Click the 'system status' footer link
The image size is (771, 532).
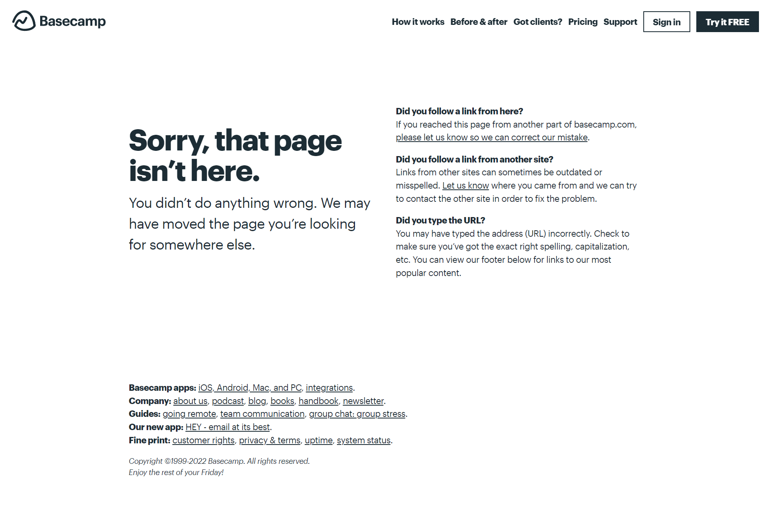point(364,440)
